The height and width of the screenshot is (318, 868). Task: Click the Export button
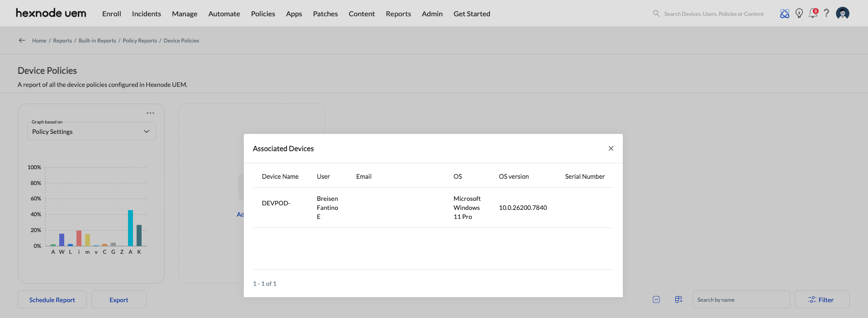coord(119,300)
